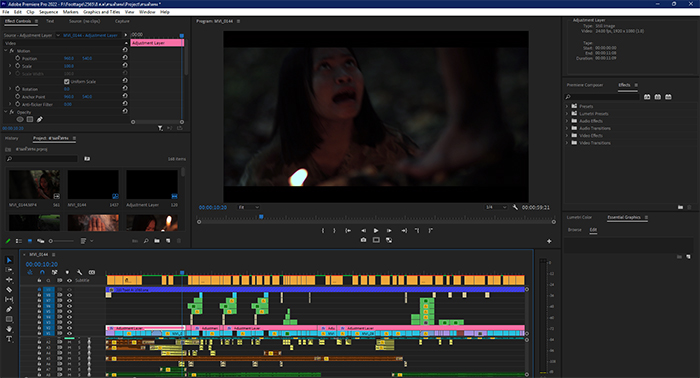The image size is (700, 378).
Task: Open Program monitor button editor plus
Action: [x=549, y=241]
